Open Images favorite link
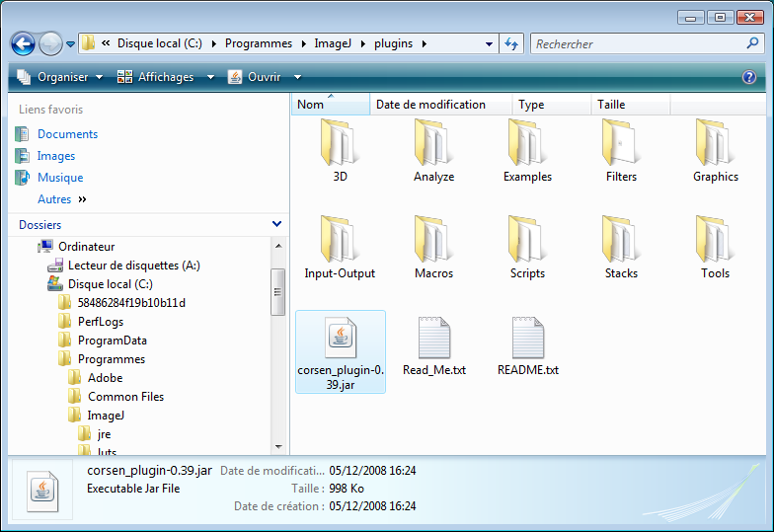The width and height of the screenshot is (774, 532). [56, 156]
